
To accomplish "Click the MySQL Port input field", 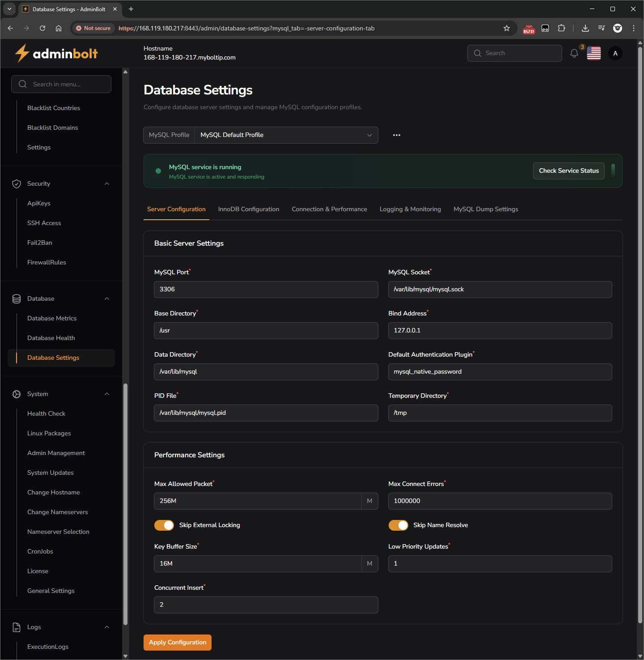I will (x=266, y=290).
